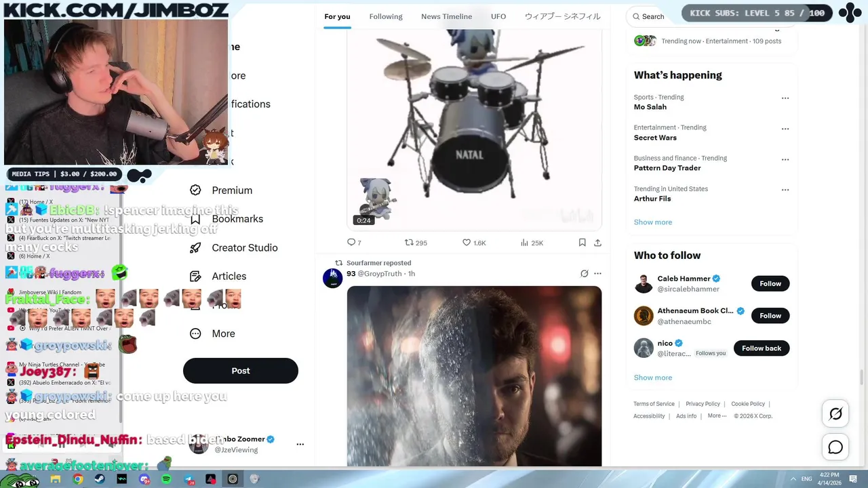Show hidden system tray icons
Viewport: 868px width, 488px height.
click(793, 479)
